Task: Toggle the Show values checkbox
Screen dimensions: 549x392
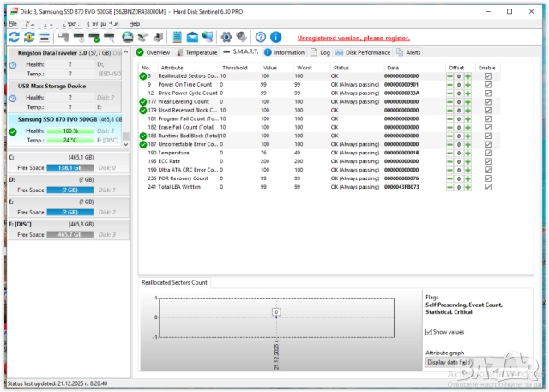Action: [430, 331]
